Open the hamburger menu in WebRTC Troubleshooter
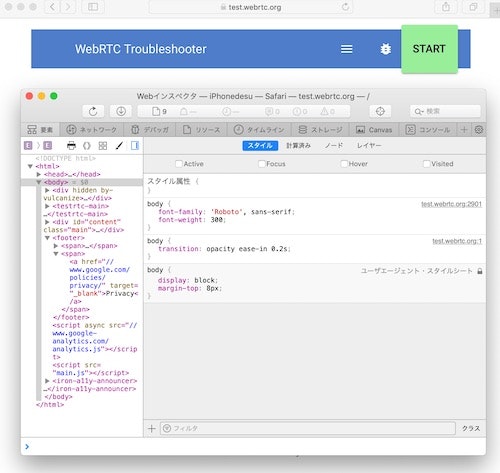Screen dimensions: 500x473 tap(347, 49)
